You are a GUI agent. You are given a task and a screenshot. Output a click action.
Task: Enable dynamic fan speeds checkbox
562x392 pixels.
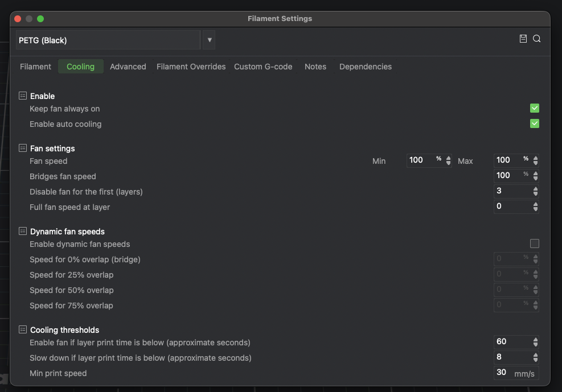535,244
